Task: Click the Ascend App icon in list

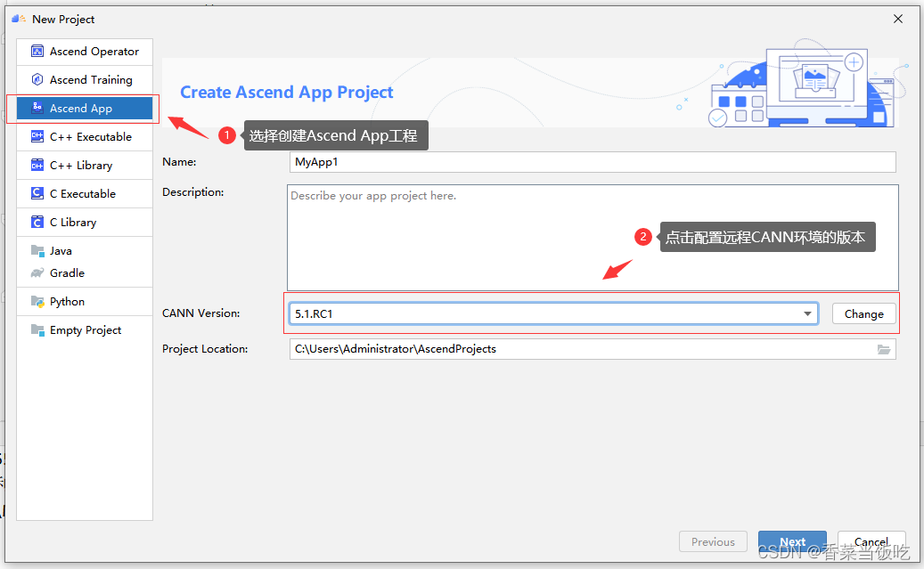Action: click(37, 108)
